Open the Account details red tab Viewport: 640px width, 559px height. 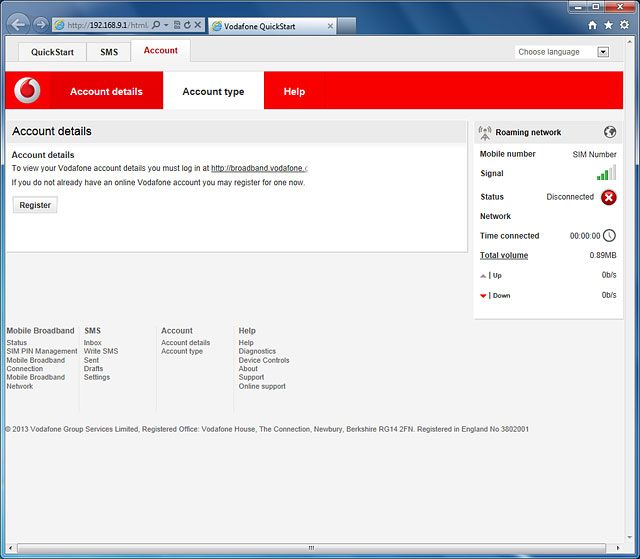[106, 91]
